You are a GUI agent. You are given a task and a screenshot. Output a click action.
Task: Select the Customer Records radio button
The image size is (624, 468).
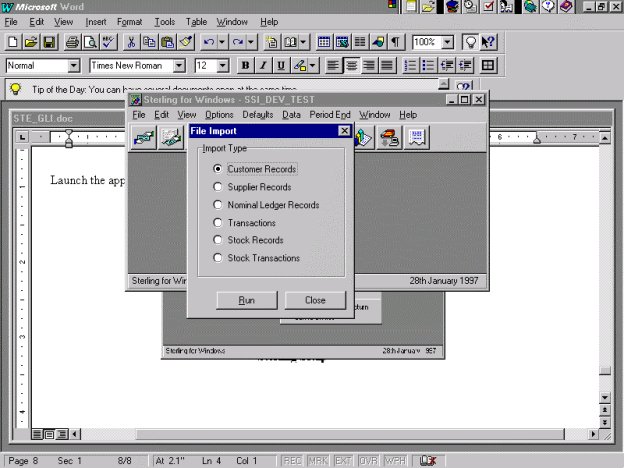point(217,169)
